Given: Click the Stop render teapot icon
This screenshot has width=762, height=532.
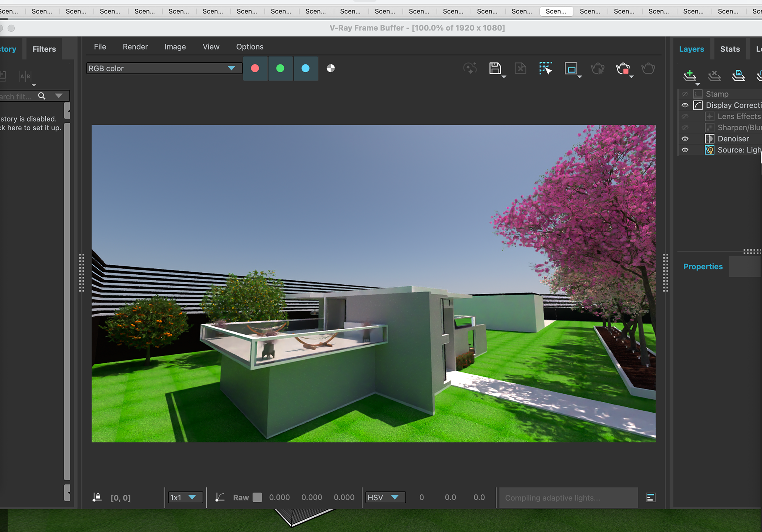Looking at the screenshot, I should [623, 68].
